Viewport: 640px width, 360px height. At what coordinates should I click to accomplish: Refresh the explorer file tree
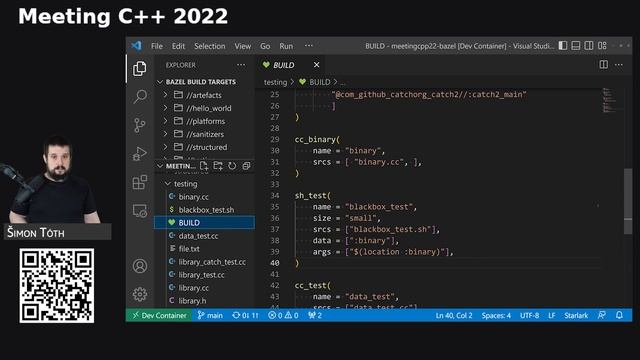[232, 166]
